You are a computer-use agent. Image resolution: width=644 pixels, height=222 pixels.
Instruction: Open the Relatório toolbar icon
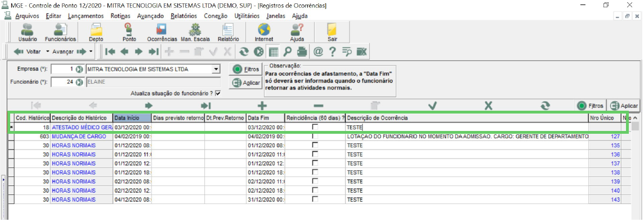pos(229,33)
